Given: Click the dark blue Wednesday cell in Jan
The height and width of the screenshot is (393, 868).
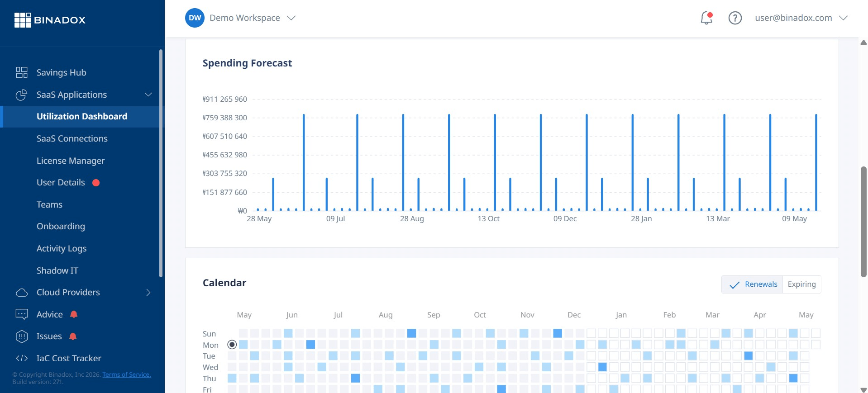Looking at the screenshot, I should point(602,367).
